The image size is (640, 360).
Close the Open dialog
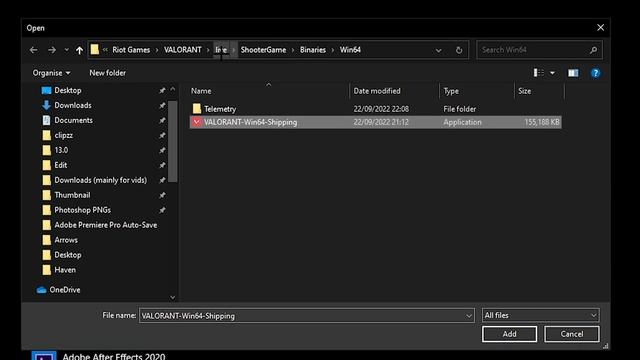click(x=600, y=28)
